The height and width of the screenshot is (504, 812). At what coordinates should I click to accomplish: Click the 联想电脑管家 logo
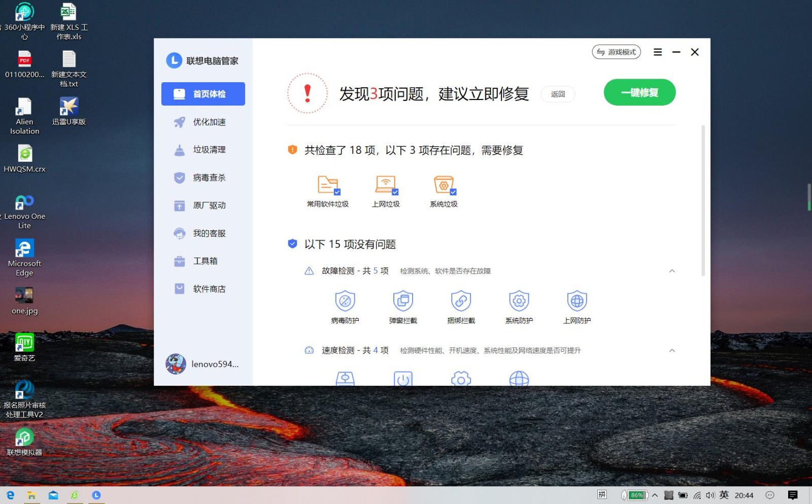coord(174,60)
